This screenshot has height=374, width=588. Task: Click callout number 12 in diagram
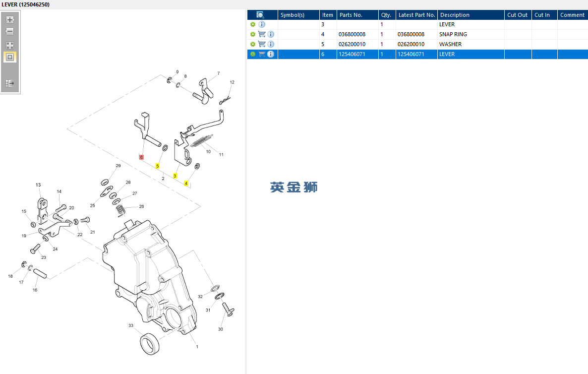(x=232, y=82)
